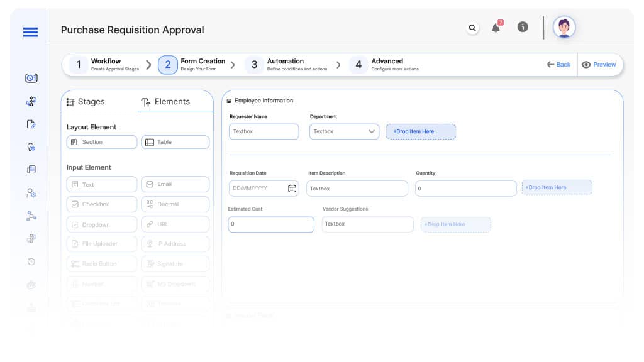Open the hierarchy nodes sidebar icon

(31, 216)
